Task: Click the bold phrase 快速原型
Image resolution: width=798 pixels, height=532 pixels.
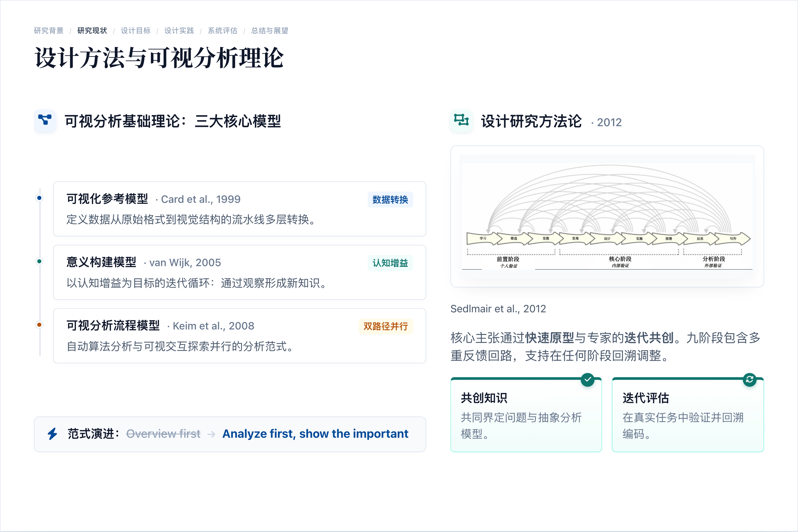Action: [x=549, y=338]
